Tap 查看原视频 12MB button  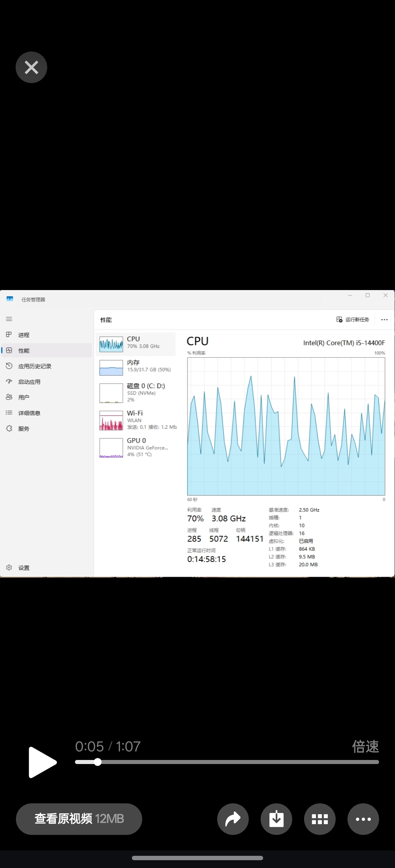click(79, 819)
